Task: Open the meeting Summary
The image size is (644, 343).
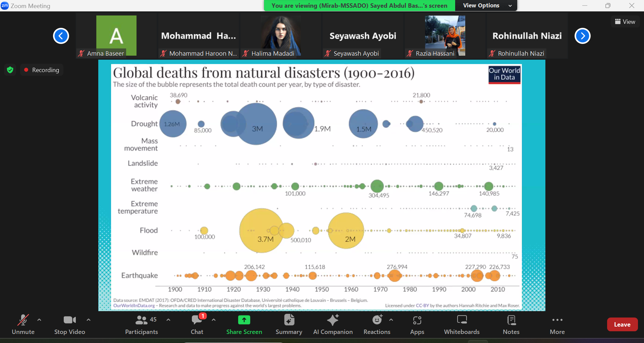Action: click(289, 325)
